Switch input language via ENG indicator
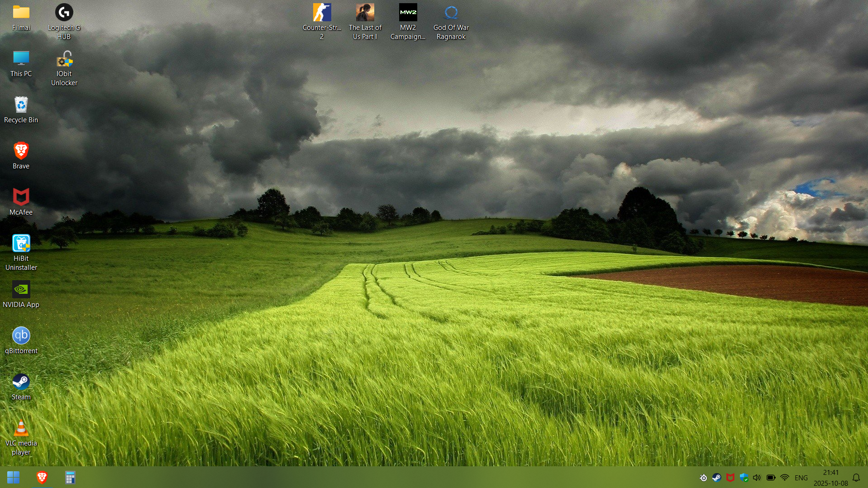Image resolution: width=868 pixels, height=488 pixels. 801,478
